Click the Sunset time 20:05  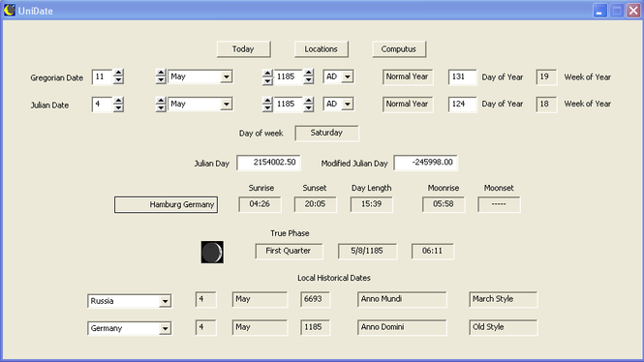click(315, 204)
